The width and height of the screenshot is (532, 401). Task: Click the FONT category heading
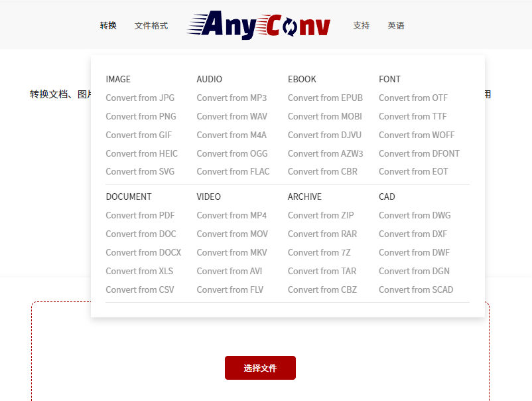(390, 79)
